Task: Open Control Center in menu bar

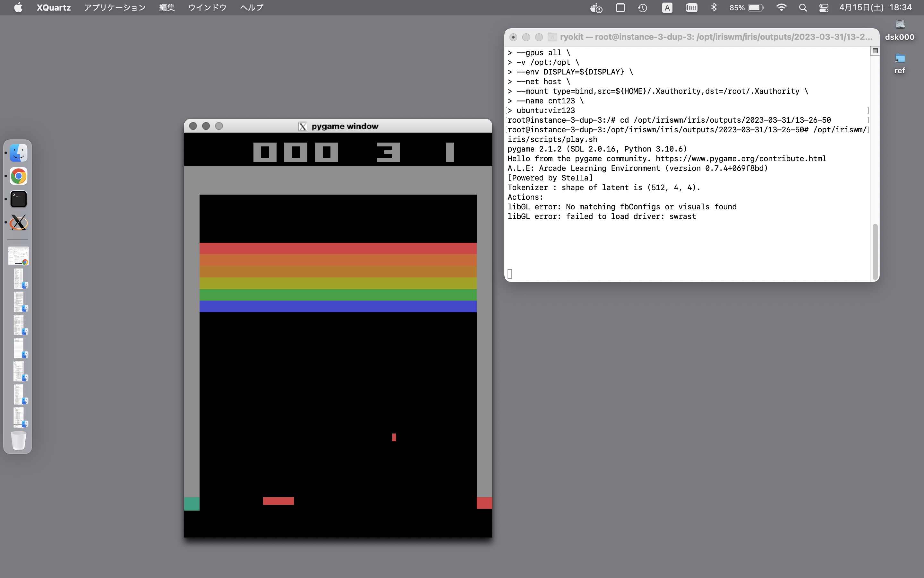Action: click(824, 8)
